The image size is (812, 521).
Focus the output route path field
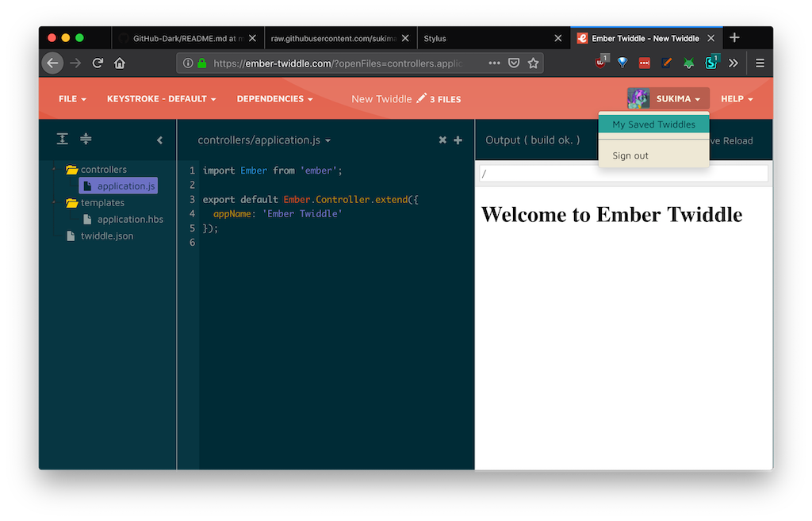pyautogui.click(x=623, y=174)
